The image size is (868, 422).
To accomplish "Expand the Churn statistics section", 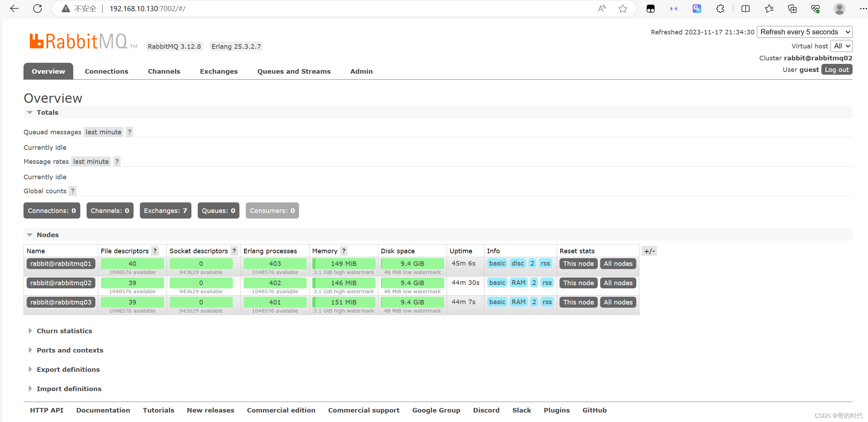I will 64,331.
